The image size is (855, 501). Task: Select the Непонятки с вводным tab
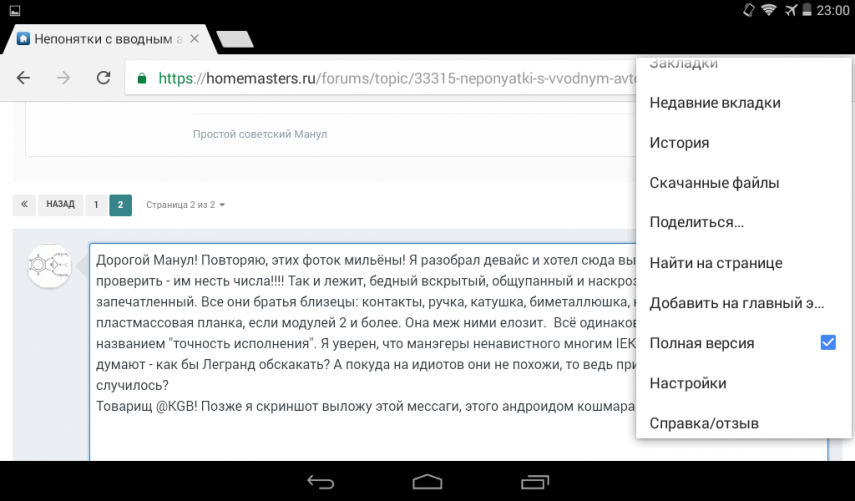(108, 39)
